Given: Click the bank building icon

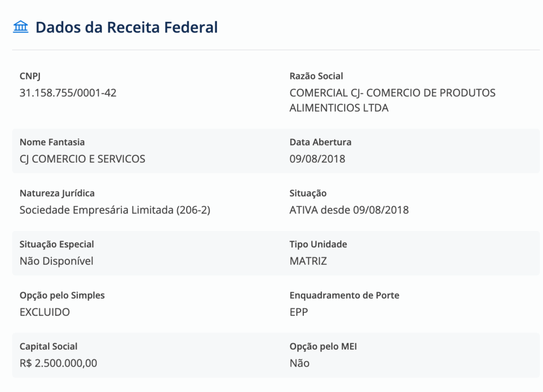Looking at the screenshot, I should click(21, 27).
